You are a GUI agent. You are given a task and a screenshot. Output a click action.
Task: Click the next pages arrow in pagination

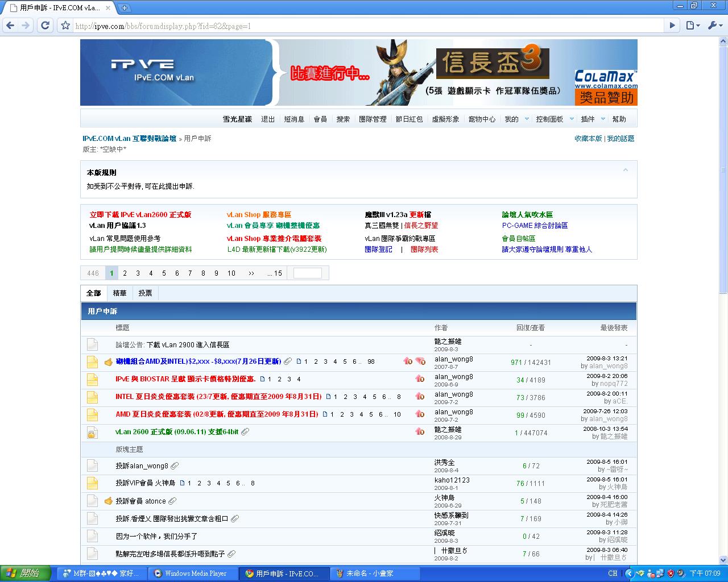pyautogui.click(x=251, y=273)
